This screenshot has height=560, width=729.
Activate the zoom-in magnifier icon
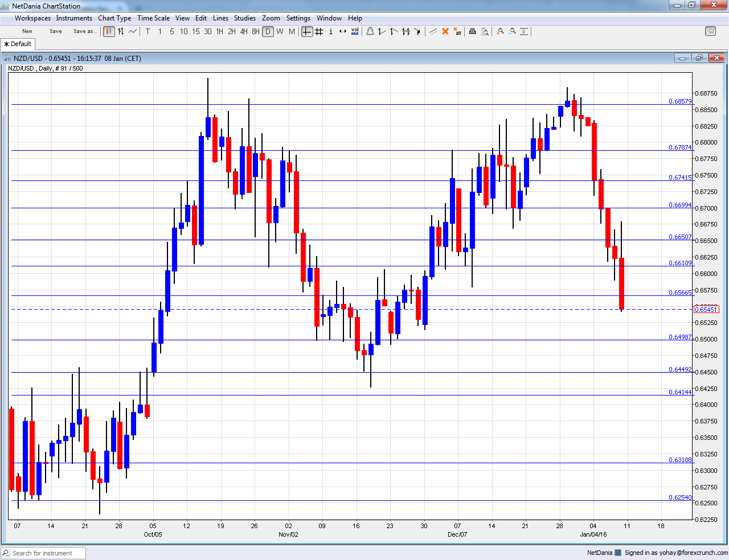500,31
